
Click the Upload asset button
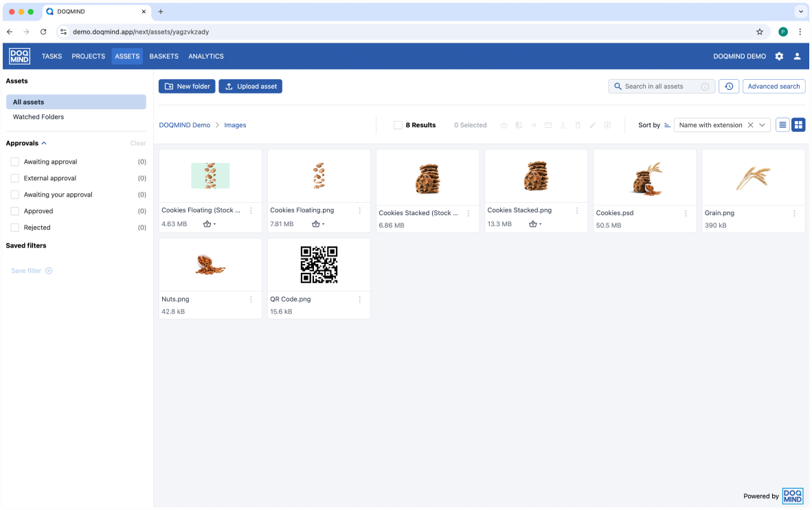pos(251,86)
